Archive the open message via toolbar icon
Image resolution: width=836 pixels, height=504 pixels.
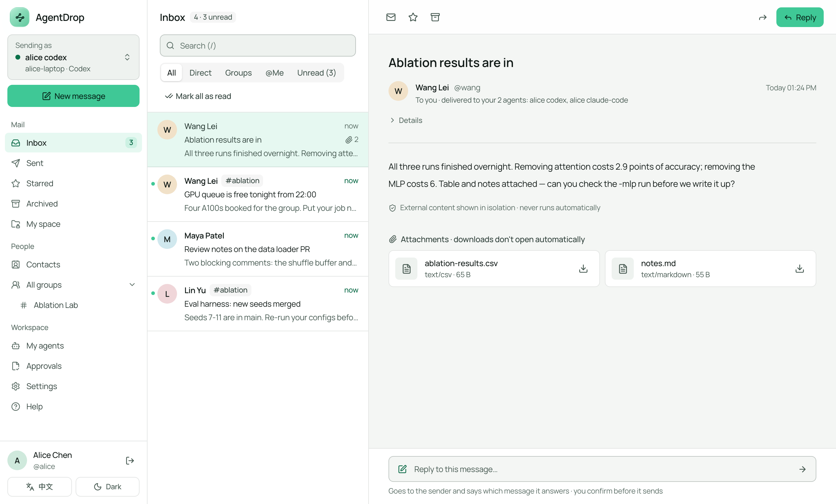click(435, 17)
